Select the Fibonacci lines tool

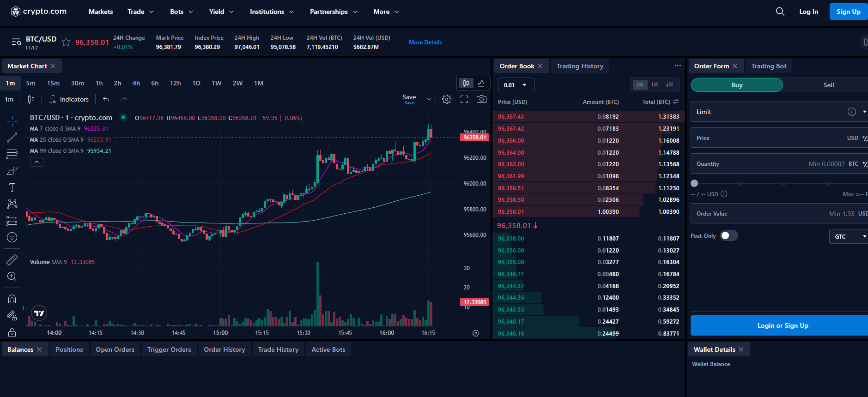click(x=12, y=154)
